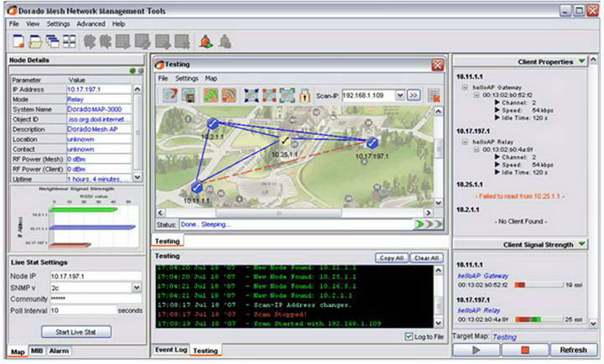Click the helloAP Relay signal strength bar

[539, 320]
